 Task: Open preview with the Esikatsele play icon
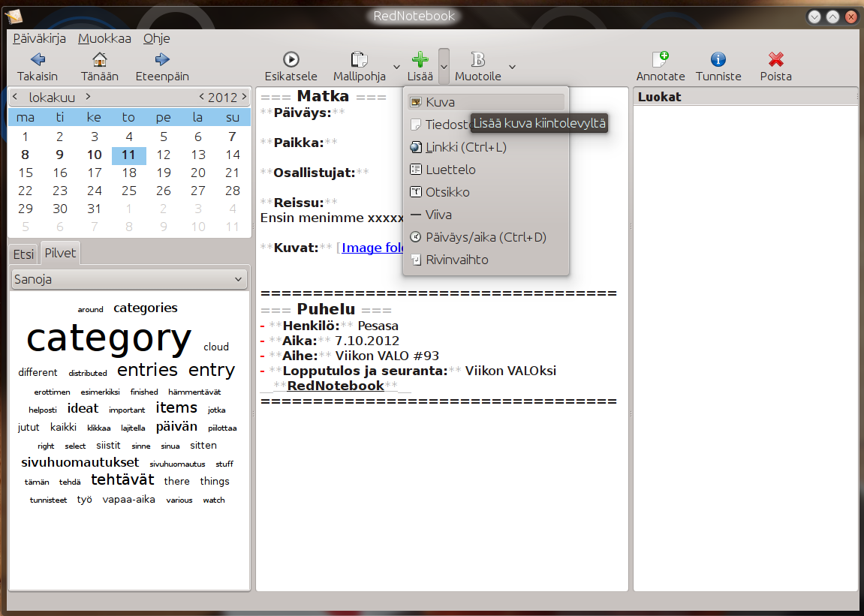[x=291, y=59]
